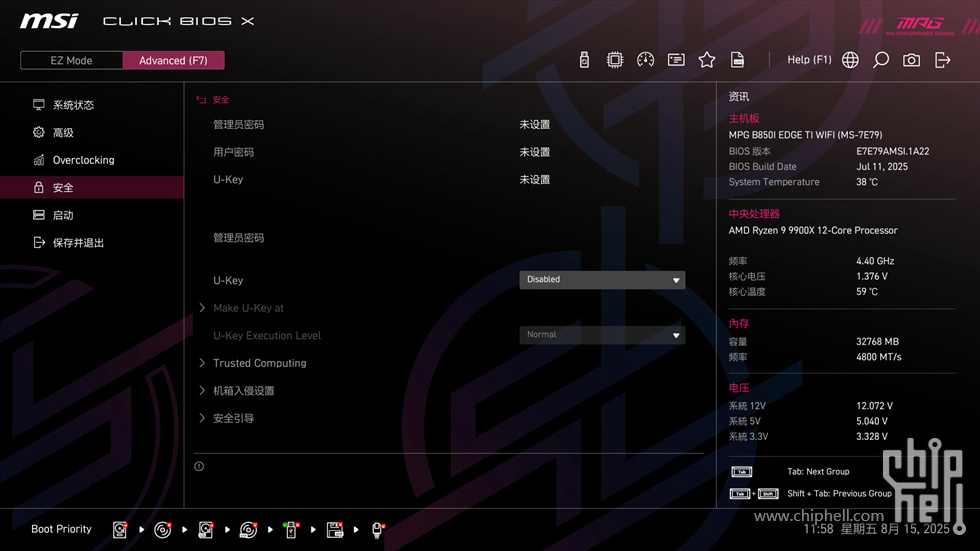Image resolution: width=980 pixels, height=551 pixels.
Task: Expand 机箱入侵设置 submenu
Action: pos(244,390)
